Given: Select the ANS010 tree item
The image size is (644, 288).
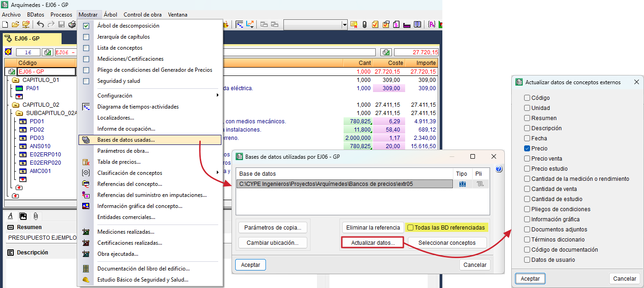Looking at the screenshot, I should [x=39, y=146].
